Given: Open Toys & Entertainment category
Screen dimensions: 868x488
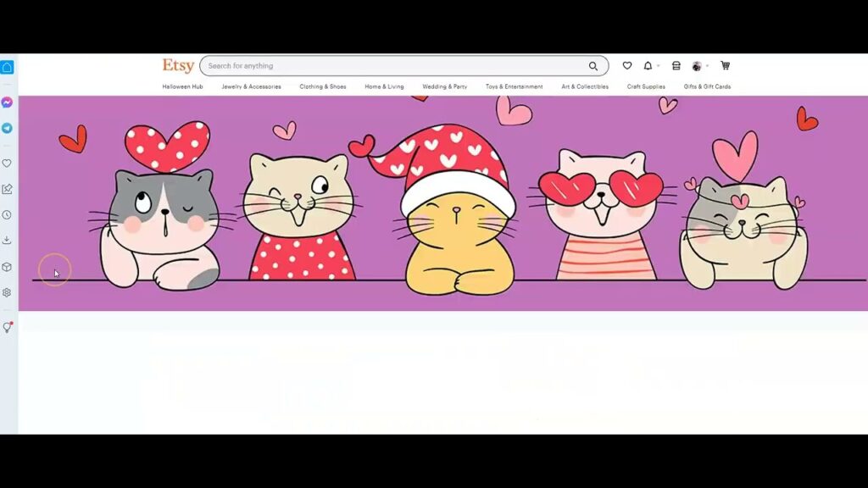Looking at the screenshot, I should (x=515, y=87).
